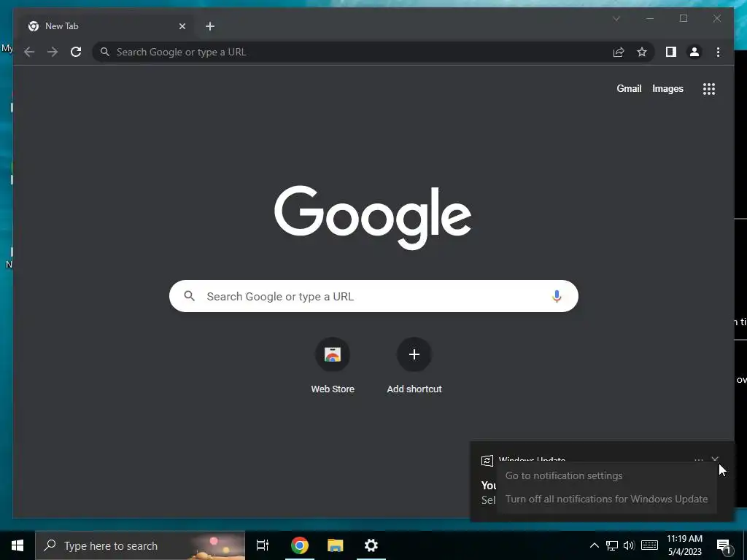The image size is (747, 560).
Task: Click the notification's three-dot options button
Action: [698, 459]
